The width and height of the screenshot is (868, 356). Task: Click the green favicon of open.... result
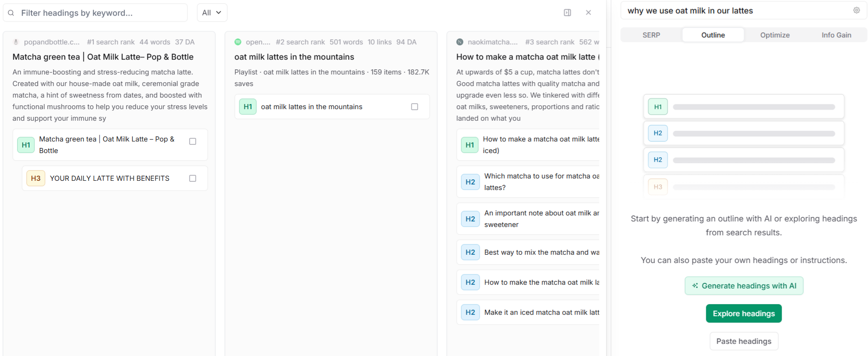click(238, 42)
